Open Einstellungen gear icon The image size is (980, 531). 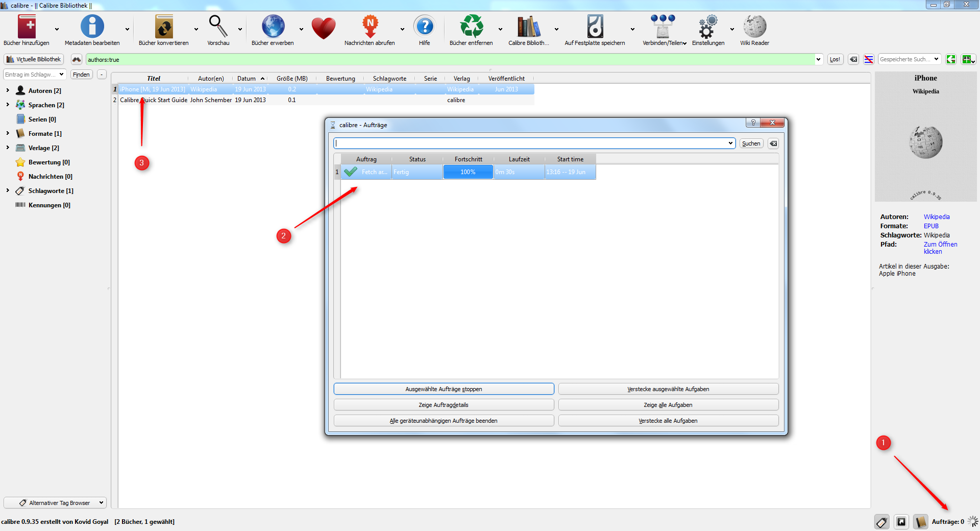(708, 28)
